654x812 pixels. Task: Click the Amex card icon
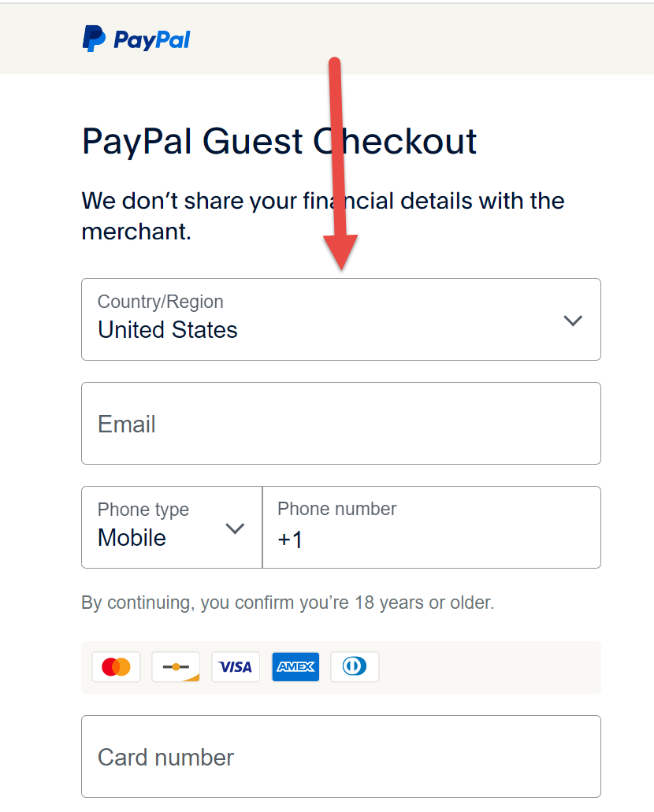295,667
